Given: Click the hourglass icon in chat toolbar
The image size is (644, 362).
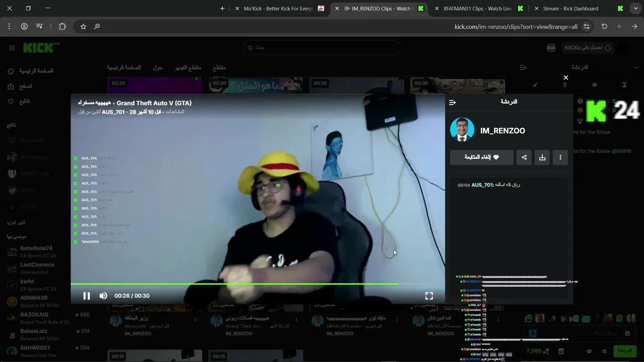Looking at the screenshot, I should [624, 84].
